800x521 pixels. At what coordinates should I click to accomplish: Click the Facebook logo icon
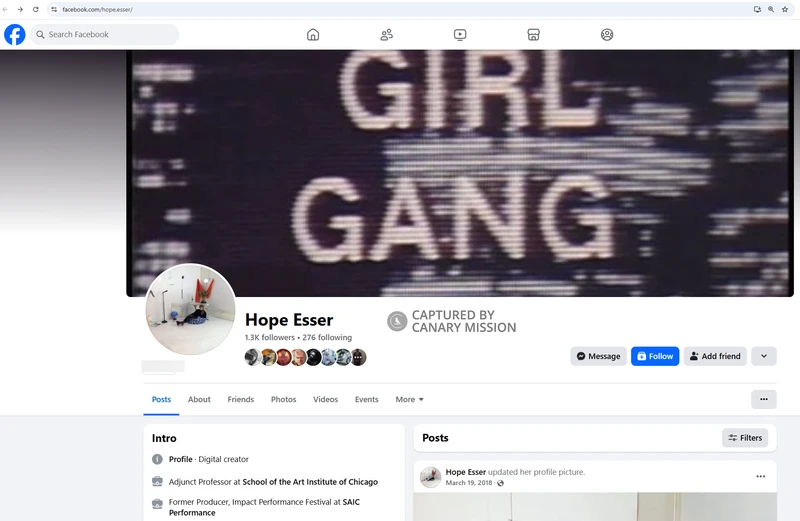click(15, 35)
